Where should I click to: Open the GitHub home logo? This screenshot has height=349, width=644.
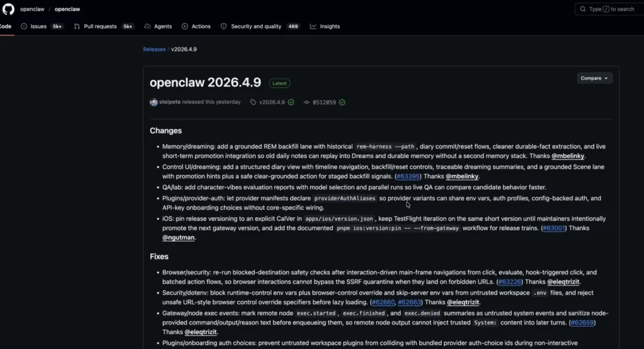coord(8,9)
